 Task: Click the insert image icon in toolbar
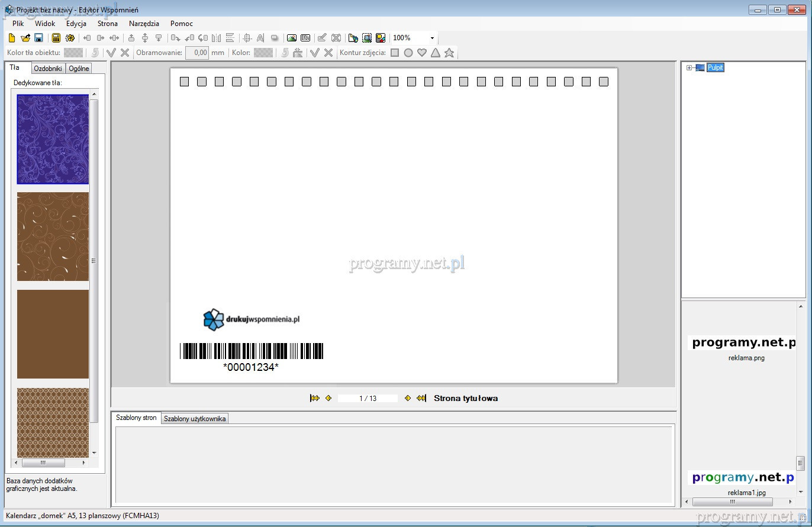coord(291,38)
